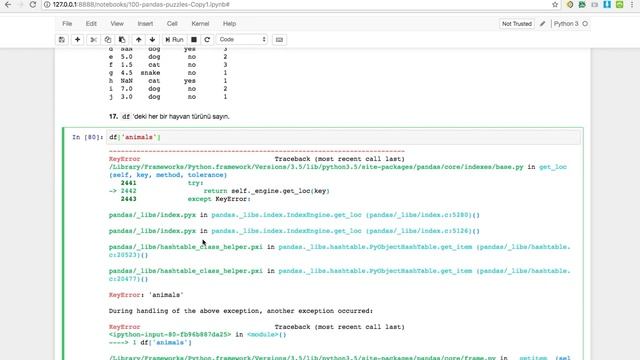The width and height of the screenshot is (640, 360).
Task: Click the traceback line number 2442
Action: (128, 191)
